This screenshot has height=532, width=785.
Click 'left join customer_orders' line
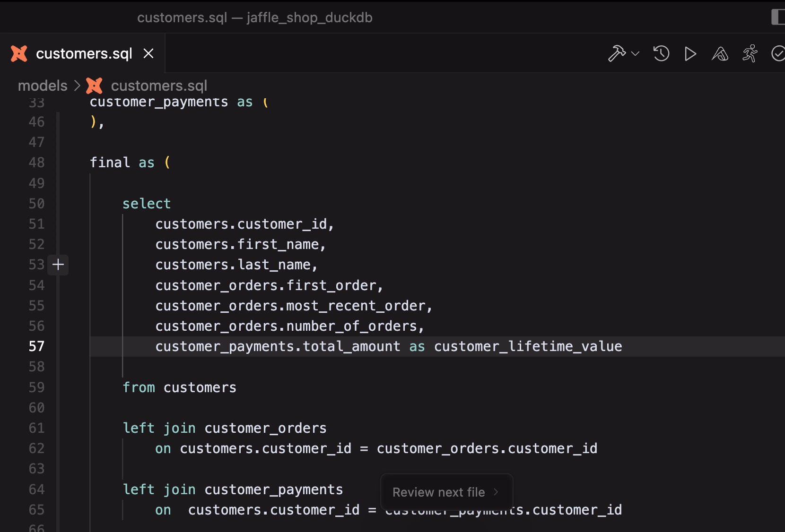coord(225,428)
